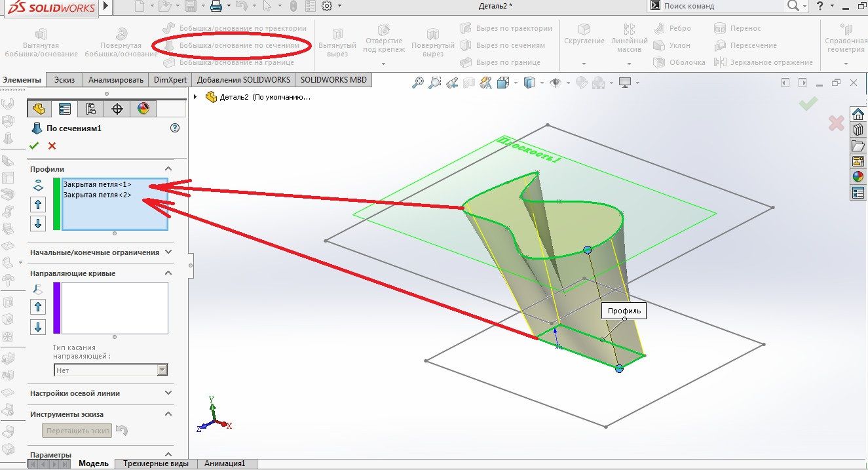The height and width of the screenshot is (470, 868).
Task: Expand Начальные/конечные ограничения section
Action: pyautogui.click(x=168, y=252)
